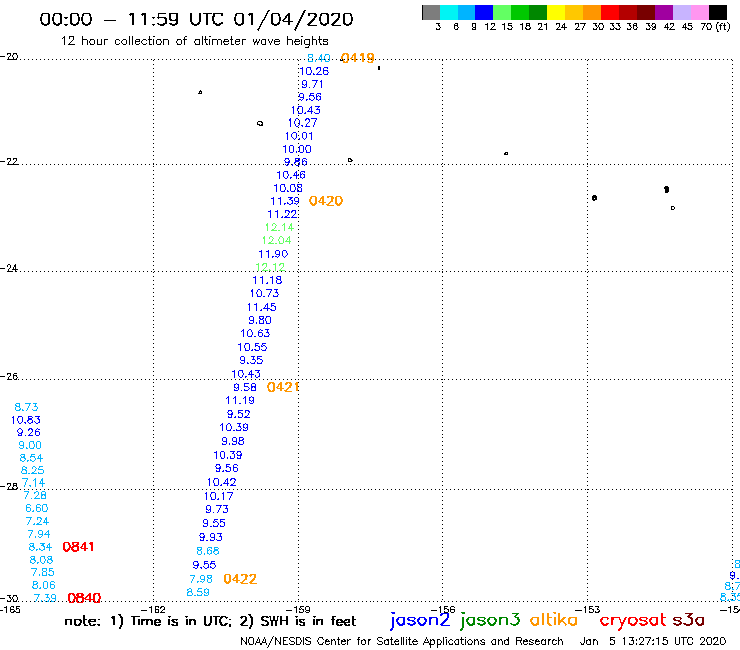Click the light blue value '8.59'
The width and height of the screenshot is (740, 650).
(x=198, y=592)
